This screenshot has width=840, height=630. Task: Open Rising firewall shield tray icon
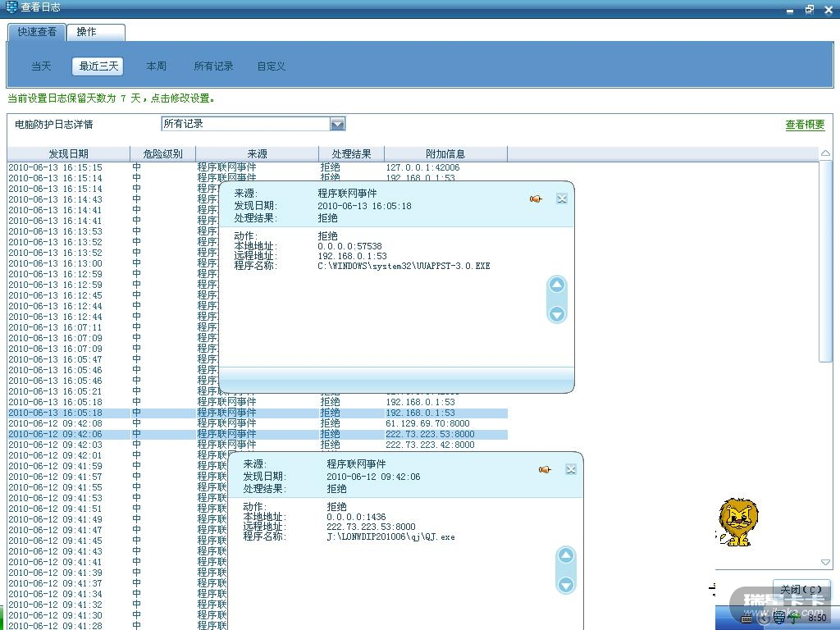pyautogui.click(x=779, y=619)
